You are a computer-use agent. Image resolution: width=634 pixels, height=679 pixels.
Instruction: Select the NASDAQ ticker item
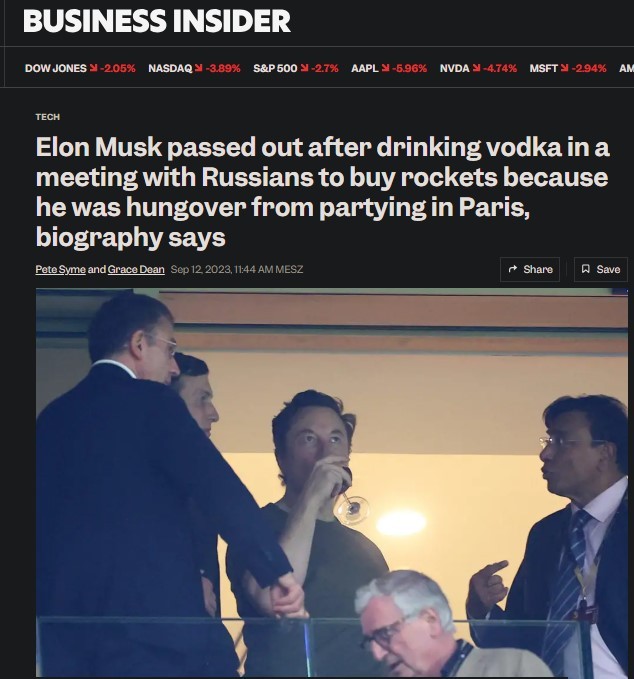tap(194, 68)
